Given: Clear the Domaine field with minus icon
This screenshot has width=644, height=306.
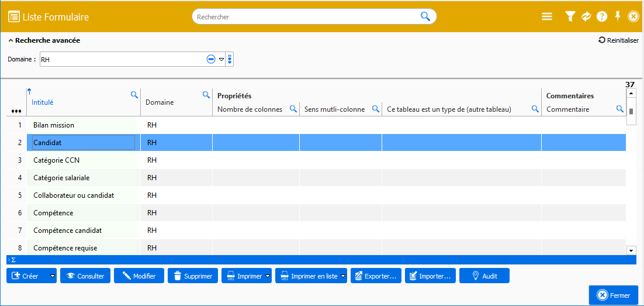Looking at the screenshot, I should (x=211, y=59).
